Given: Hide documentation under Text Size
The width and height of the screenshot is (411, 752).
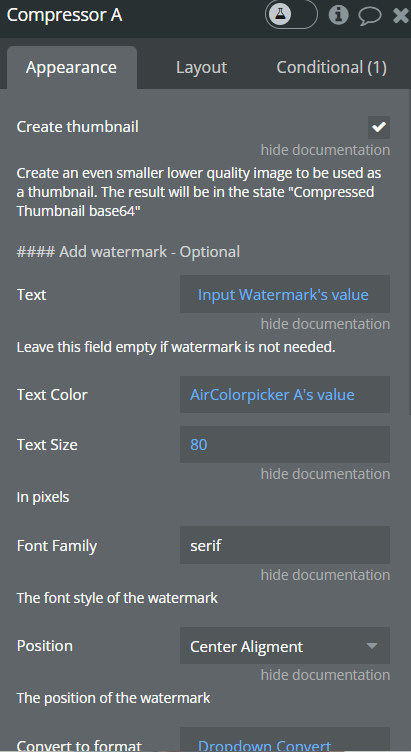Looking at the screenshot, I should coord(325,474).
